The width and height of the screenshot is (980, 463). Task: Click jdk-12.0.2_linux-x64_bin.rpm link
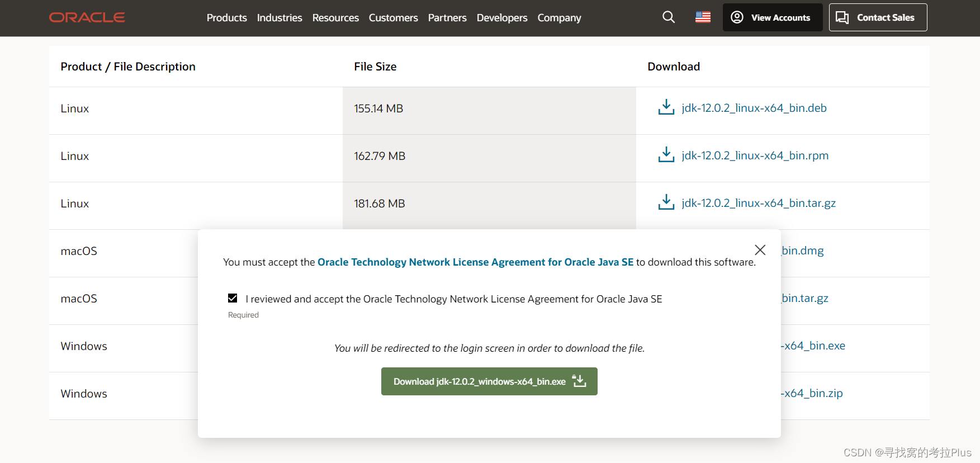pos(755,155)
